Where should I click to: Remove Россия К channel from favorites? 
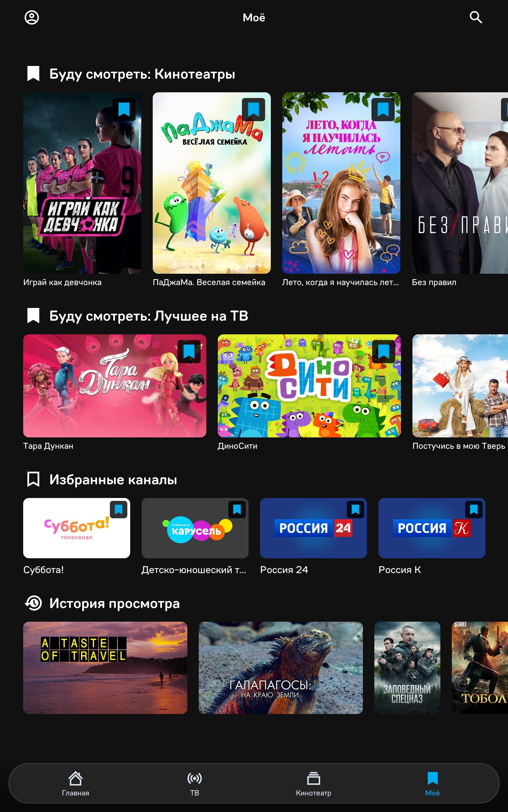pos(474,510)
